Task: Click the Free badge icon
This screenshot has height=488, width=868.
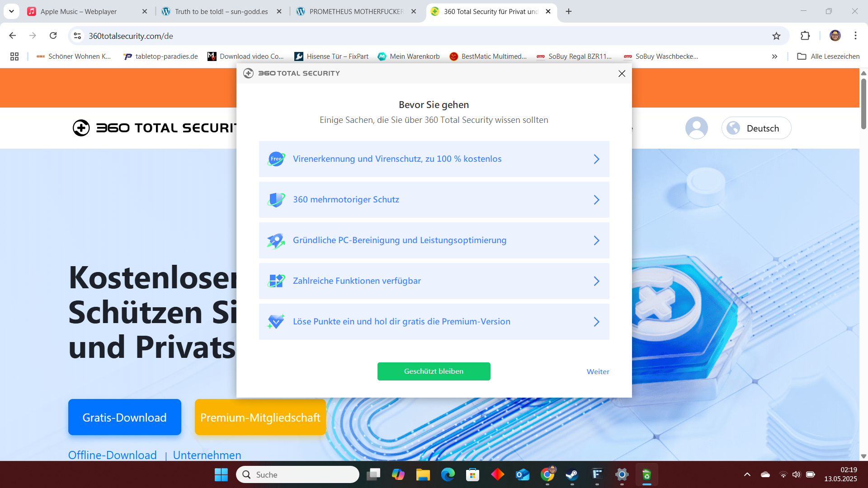Action: click(x=276, y=159)
